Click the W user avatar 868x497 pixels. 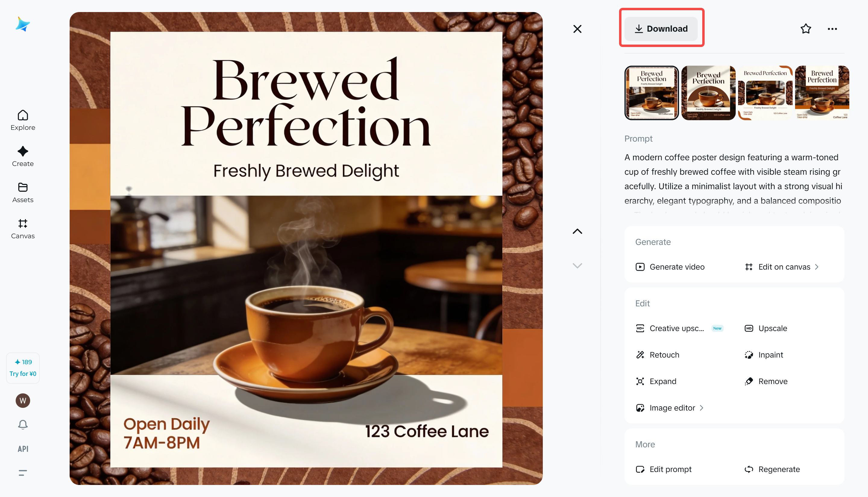tap(23, 400)
